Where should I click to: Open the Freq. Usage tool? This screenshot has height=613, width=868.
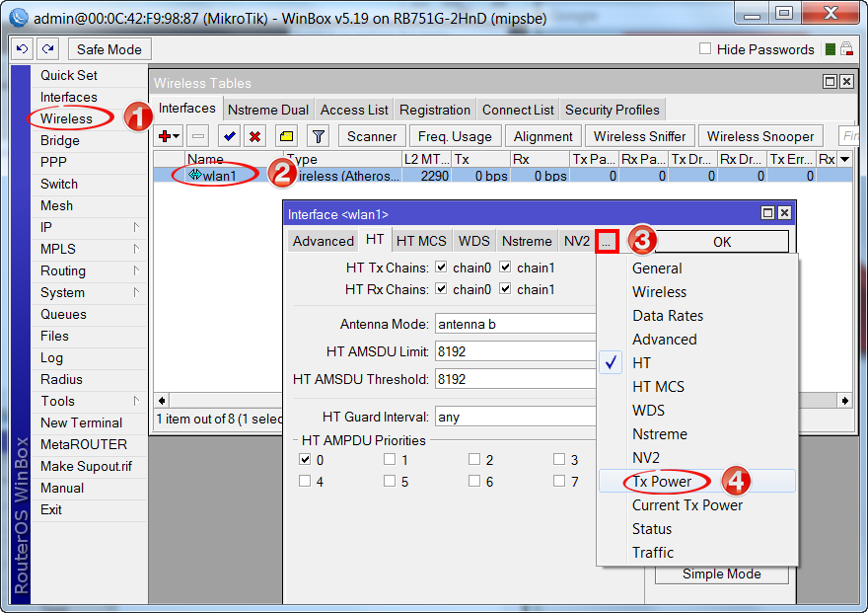(454, 136)
